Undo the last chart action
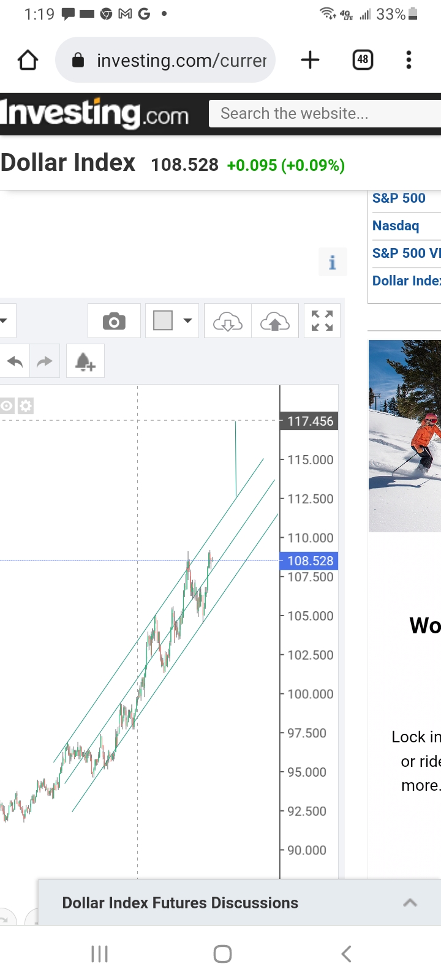Viewport: 441px width, 980px height. tap(15, 361)
